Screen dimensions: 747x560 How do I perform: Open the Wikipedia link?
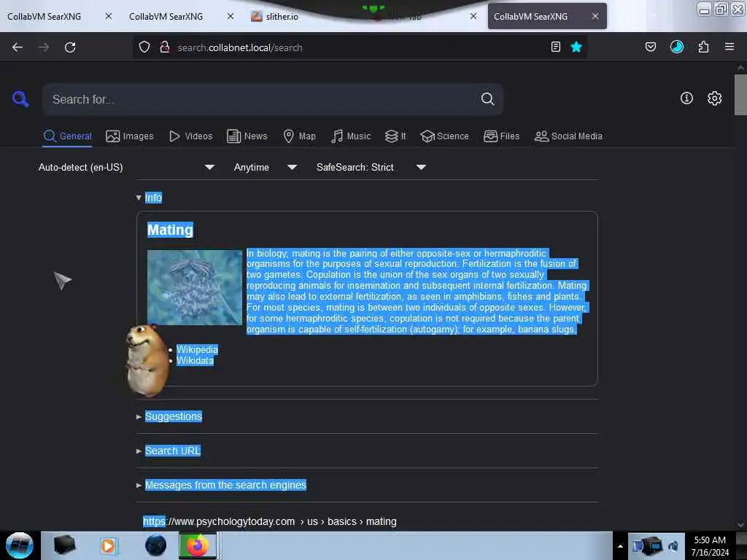click(x=197, y=349)
